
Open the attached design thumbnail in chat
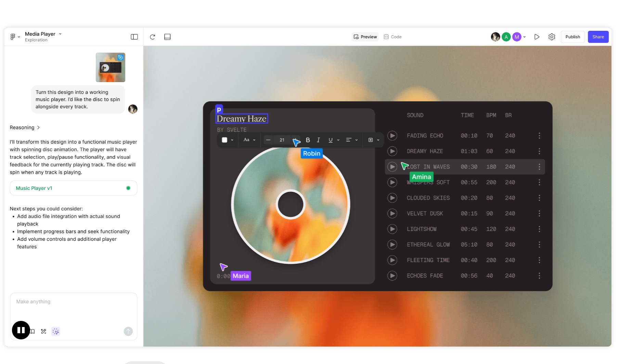click(x=111, y=67)
